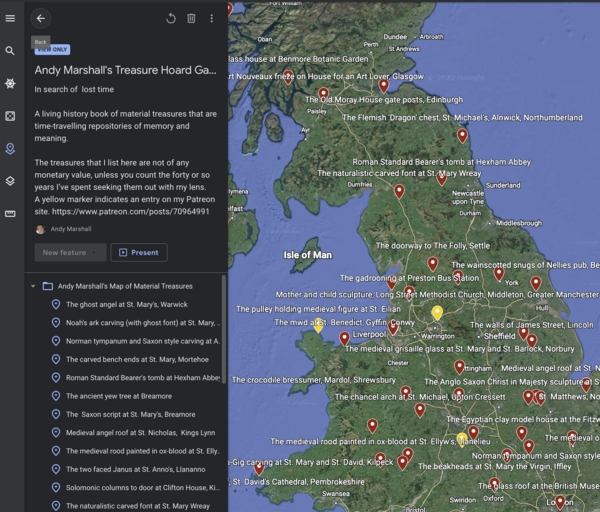This screenshot has width=600, height=512.
Task: Open the Voyager ship wheel icon
Action: [10, 83]
